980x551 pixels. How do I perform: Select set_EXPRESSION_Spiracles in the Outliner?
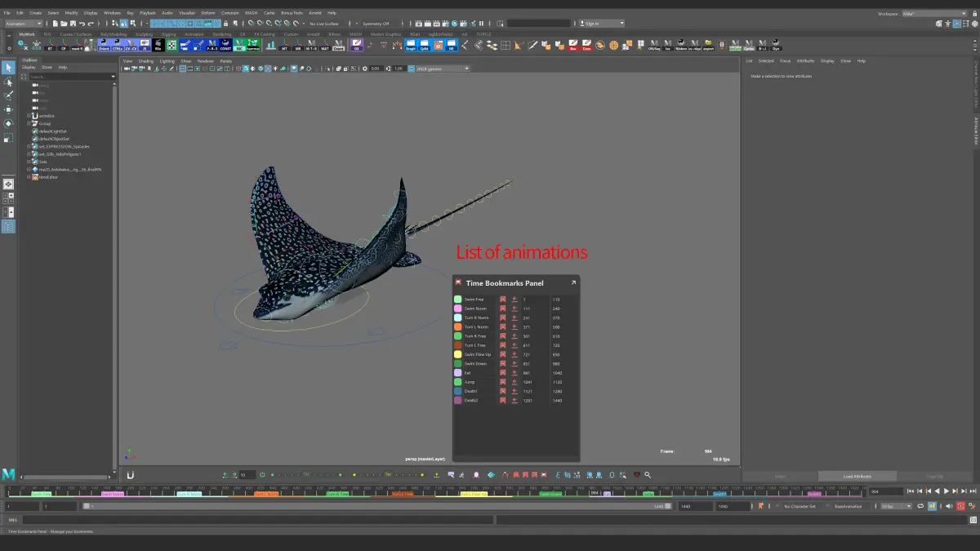pos(64,146)
